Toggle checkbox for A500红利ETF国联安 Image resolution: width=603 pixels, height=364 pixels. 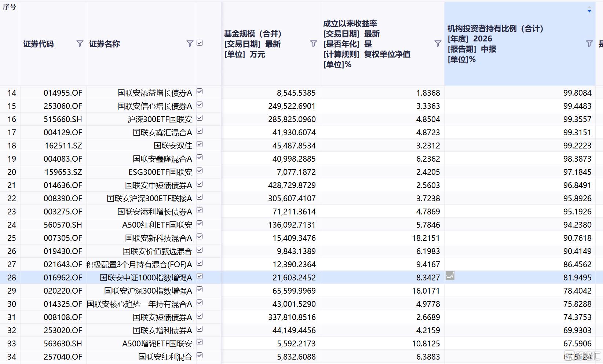coord(200,224)
